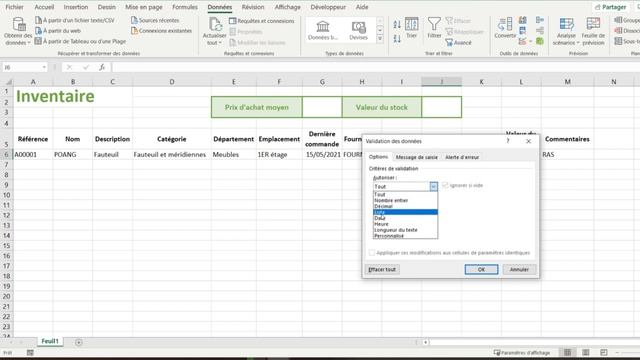Click the Effacer tout button
Viewport: 640px width, 360px height.
[x=382, y=269]
